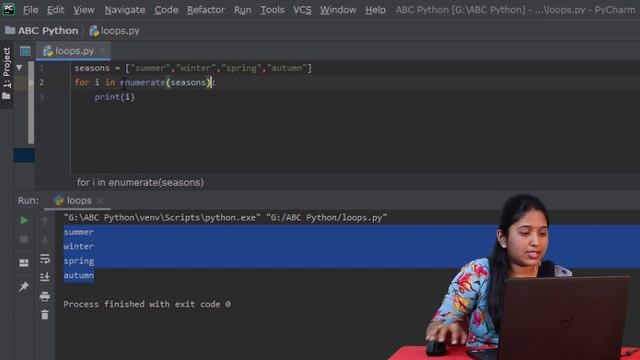Screen dimensions: 640x360
Task: Open the File menu
Action: pos(30,9)
